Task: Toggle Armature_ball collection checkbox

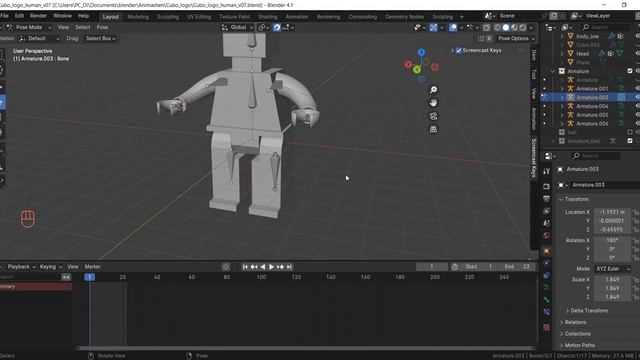Action: [x=630, y=141]
